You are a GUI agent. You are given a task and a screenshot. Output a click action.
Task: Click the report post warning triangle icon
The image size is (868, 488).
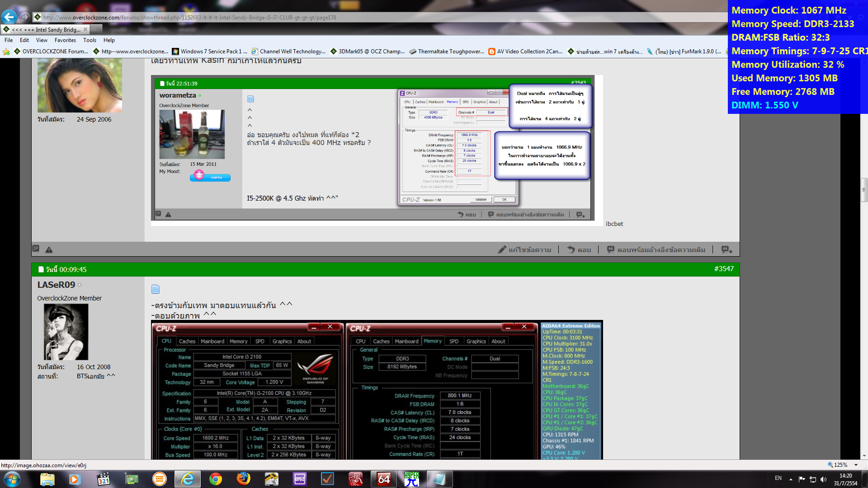[49, 249]
